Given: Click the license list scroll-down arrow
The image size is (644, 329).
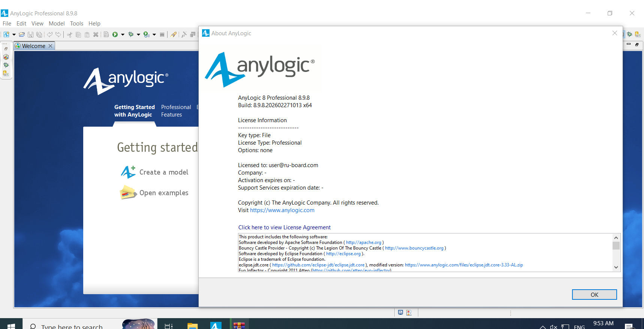Looking at the screenshot, I should pos(616,267).
